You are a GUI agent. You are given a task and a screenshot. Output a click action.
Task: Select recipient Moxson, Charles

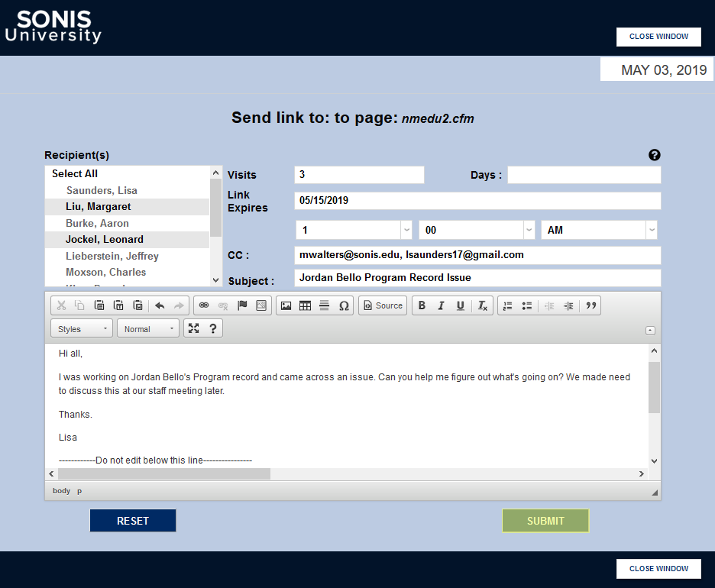click(127, 272)
